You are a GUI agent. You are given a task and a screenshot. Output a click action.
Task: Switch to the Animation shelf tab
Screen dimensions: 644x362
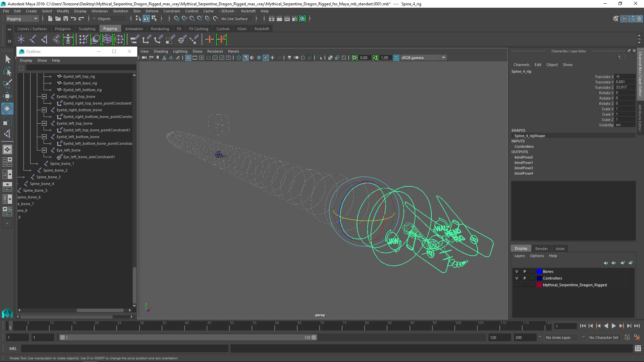133,29
